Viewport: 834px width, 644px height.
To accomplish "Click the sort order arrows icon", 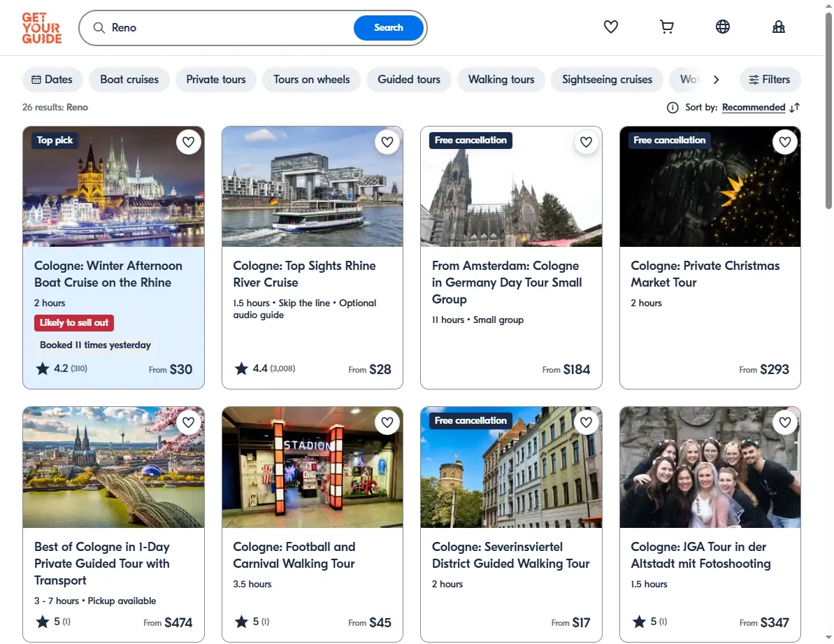I will click(x=795, y=108).
